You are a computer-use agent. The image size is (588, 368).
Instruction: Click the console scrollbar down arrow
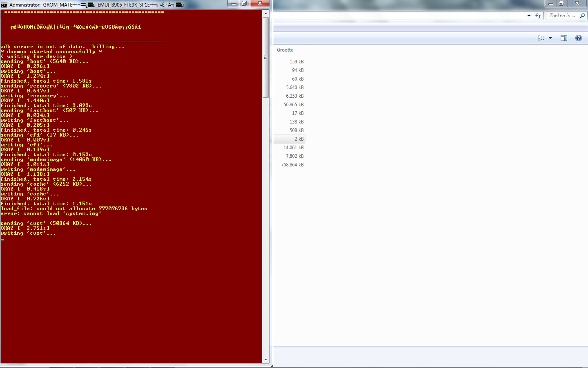[266, 360]
